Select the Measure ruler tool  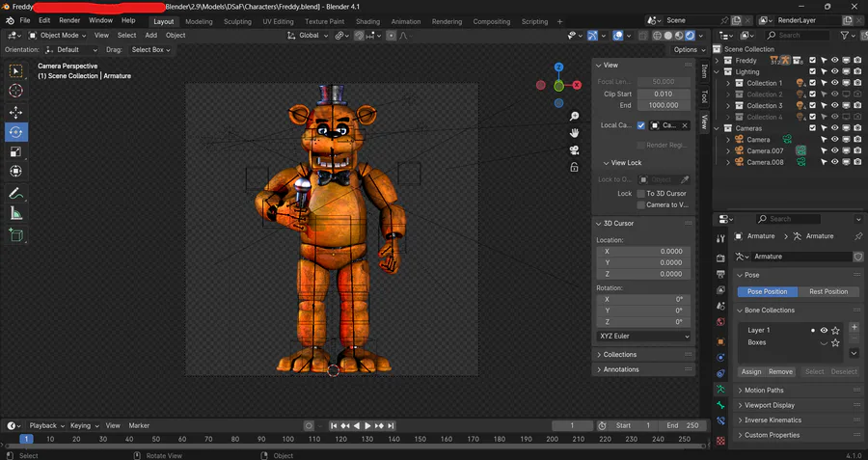coord(15,213)
